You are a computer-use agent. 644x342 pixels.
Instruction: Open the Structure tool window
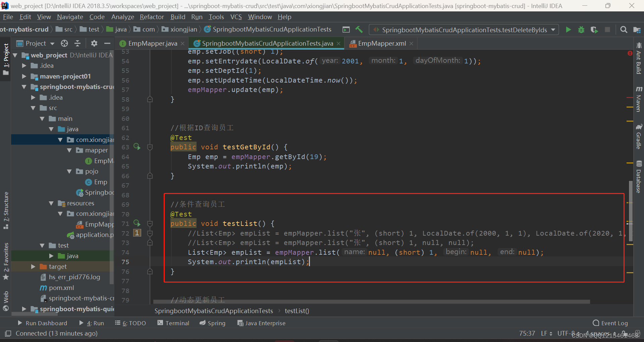(6, 210)
